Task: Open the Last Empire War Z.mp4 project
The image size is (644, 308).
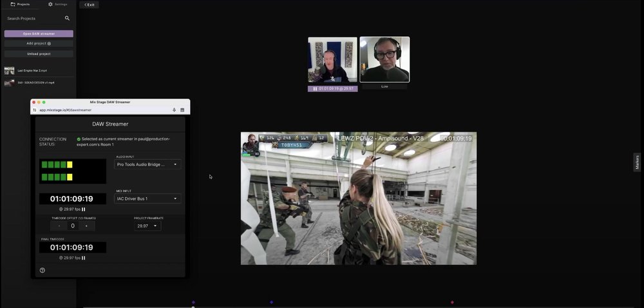Action: [39, 71]
